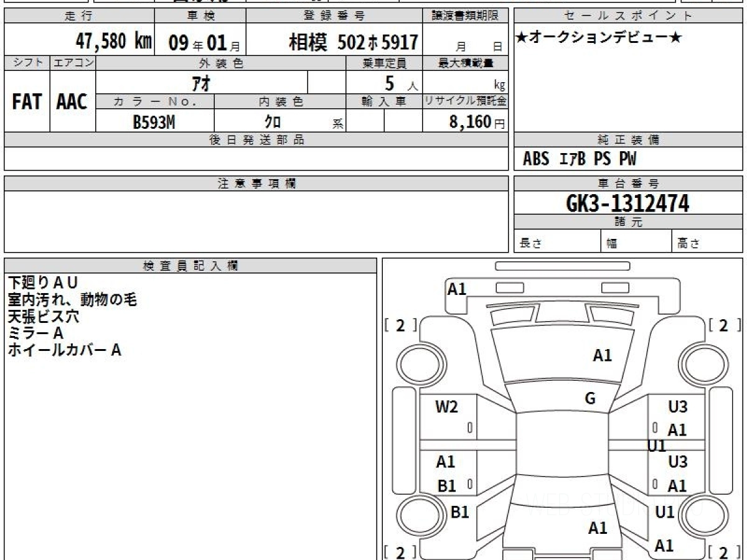Select the AAC air conditioner value
The width and height of the screenshot is (747, 560).
point(72,101)
